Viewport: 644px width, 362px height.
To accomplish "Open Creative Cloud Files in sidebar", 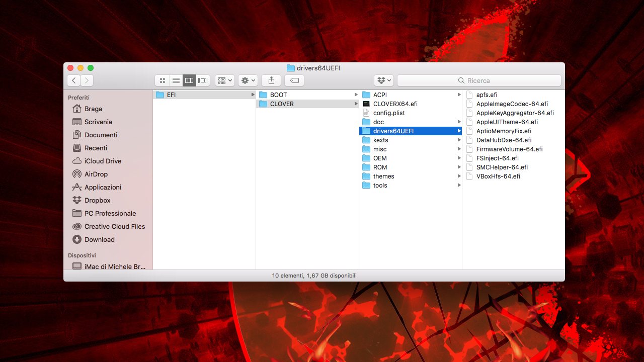I will [114, 226].
